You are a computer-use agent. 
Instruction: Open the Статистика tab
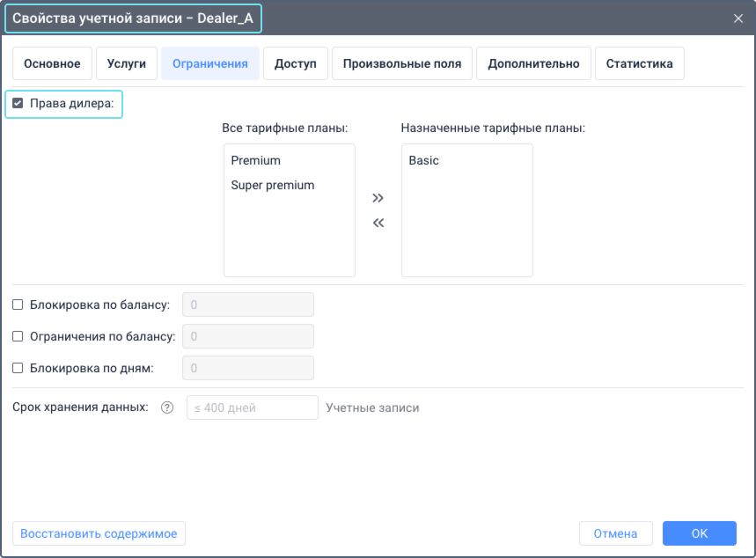[639, 62]
